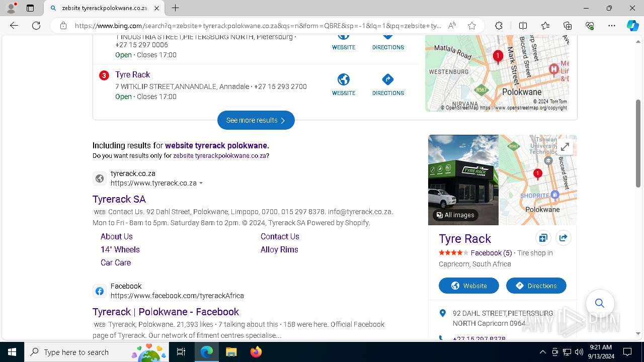This screenshot has height=362, width=644.
Task: Open the 14" Wheels sitelink
Action: [120, 249]
